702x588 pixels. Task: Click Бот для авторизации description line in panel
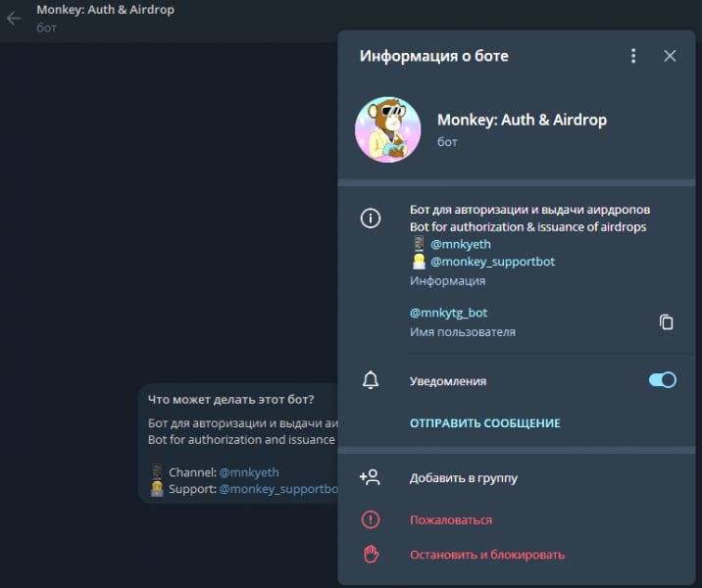[x=529, y=210]
